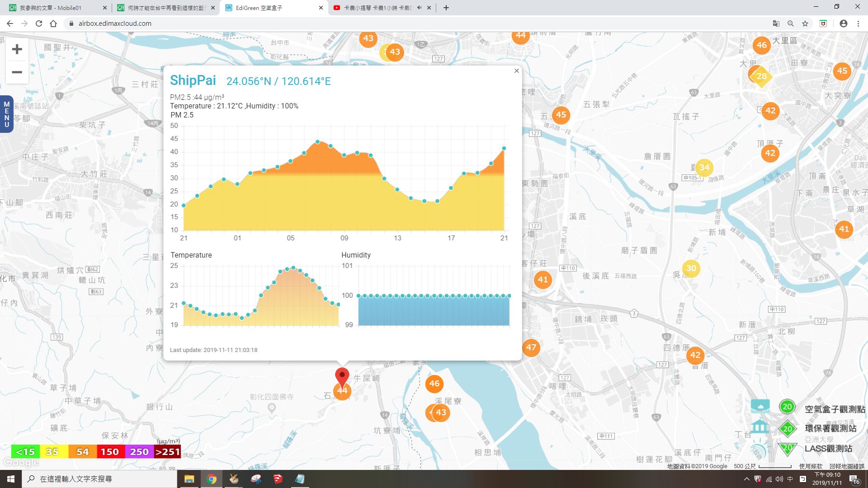Open Chrome from taskbar
868x488 pixels.
click(212, 479)
